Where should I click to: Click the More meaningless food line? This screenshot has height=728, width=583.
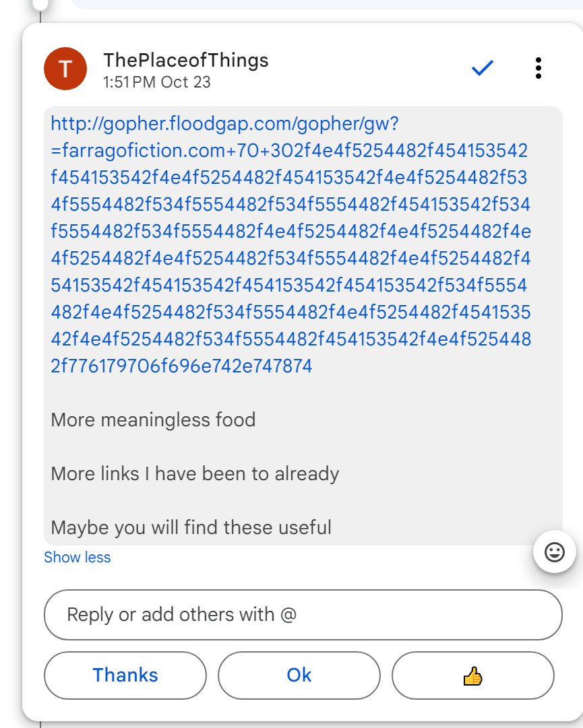pos(153,420)
